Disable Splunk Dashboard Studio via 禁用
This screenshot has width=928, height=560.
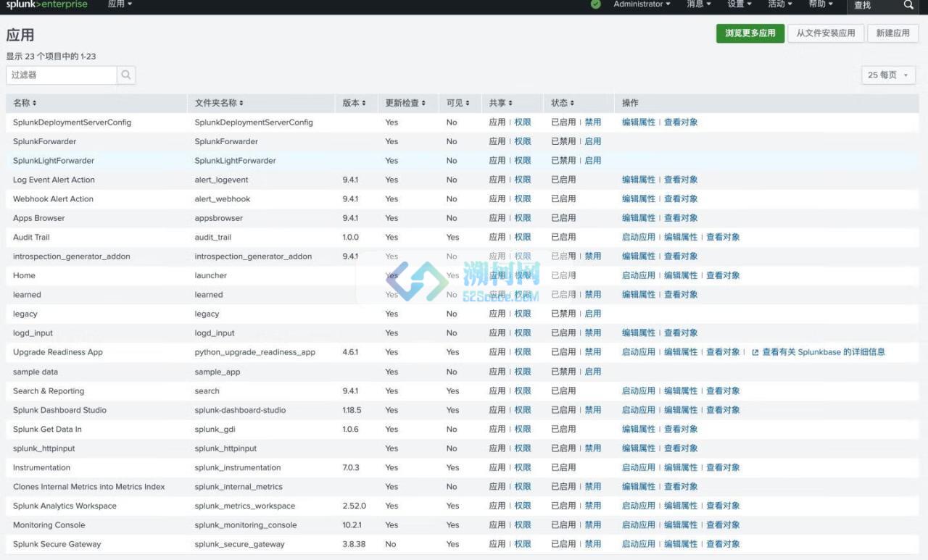(593, 410)
